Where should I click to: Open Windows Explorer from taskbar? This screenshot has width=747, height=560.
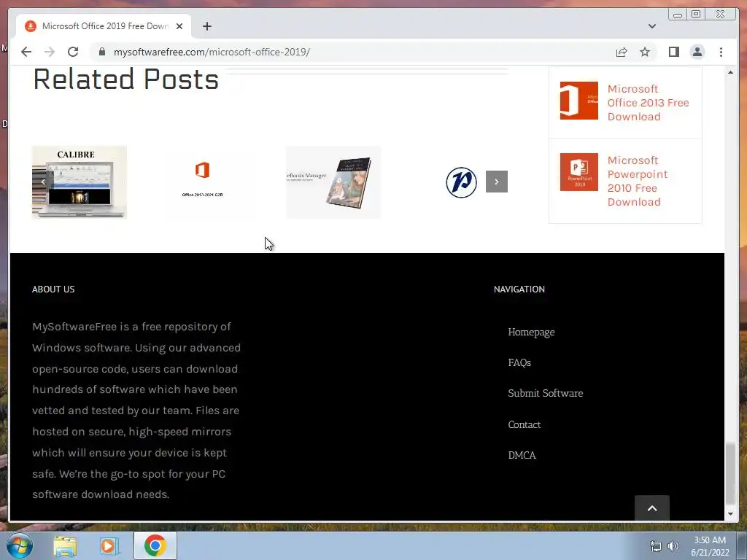point(65,545)
